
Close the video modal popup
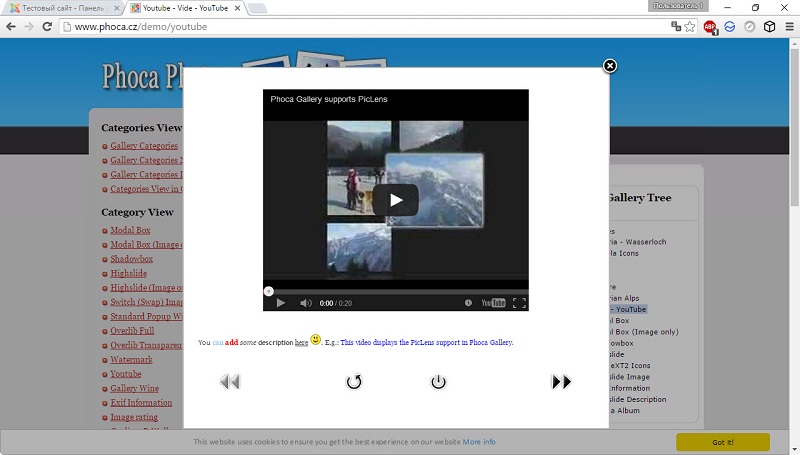coord(610,66)
